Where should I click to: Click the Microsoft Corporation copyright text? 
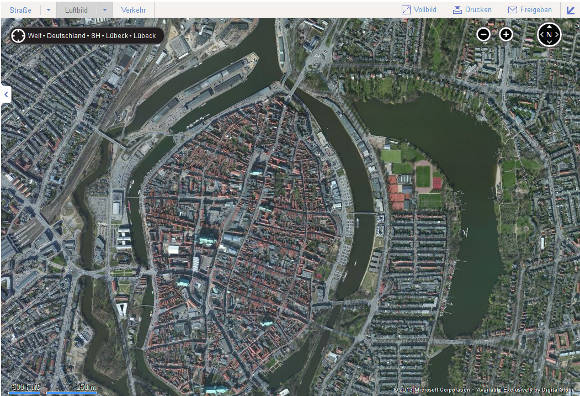click(432, 390)
